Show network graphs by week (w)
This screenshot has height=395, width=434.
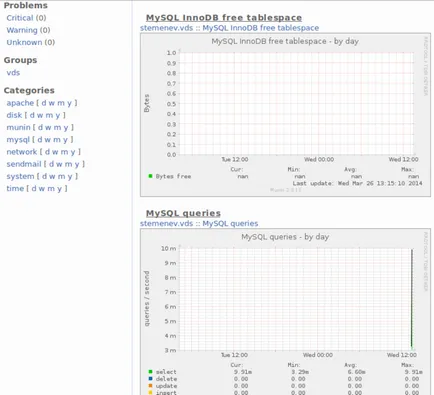[x=55, y=152]
